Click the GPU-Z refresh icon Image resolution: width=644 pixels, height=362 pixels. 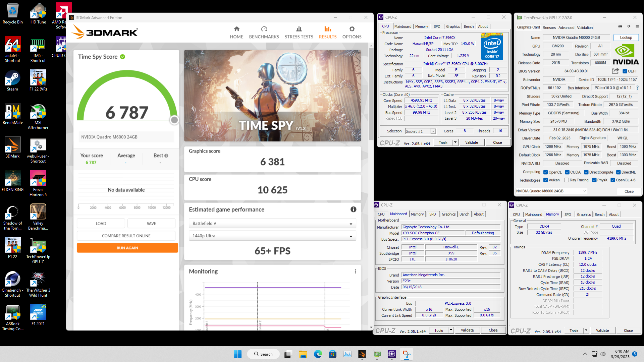[x=629, y=26]
